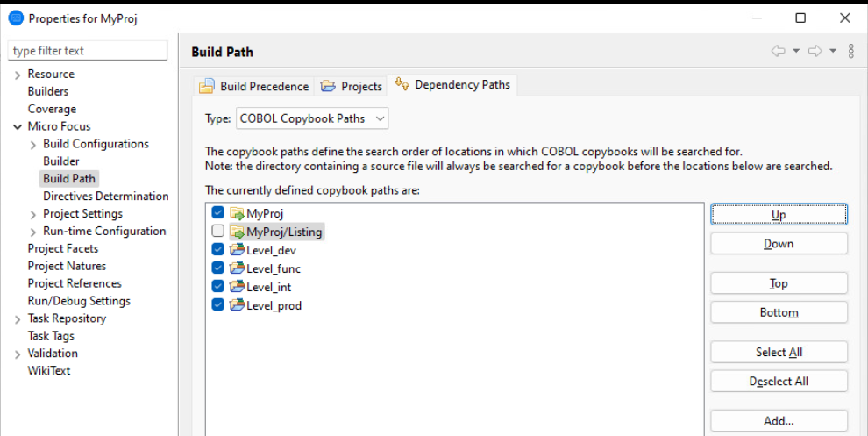The height and width of the screenshot is (436, 868).
Task: Click the forward navigation arrow icon
Action: coord(815,52)
